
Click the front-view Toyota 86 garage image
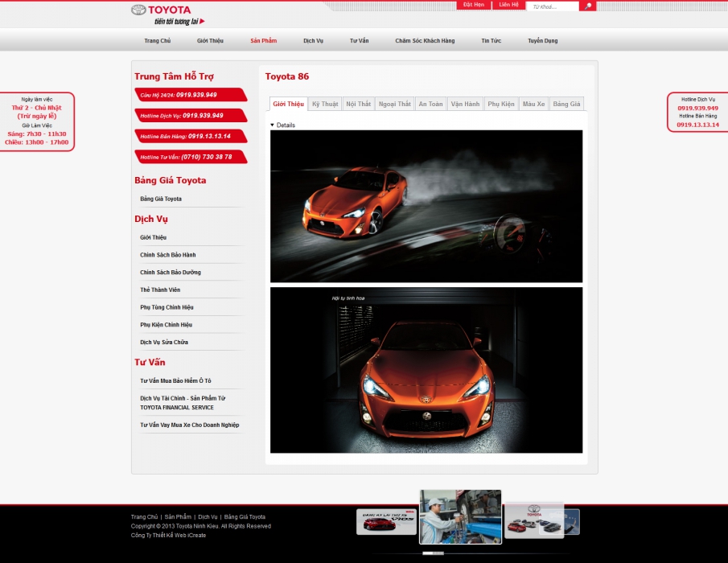426,370
